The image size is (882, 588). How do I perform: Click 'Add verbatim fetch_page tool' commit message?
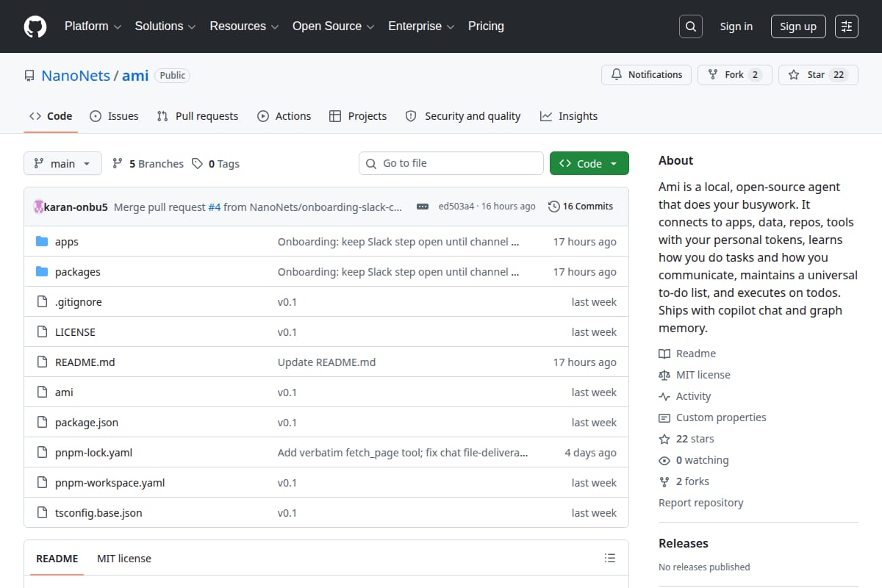[x=403, y=453]
